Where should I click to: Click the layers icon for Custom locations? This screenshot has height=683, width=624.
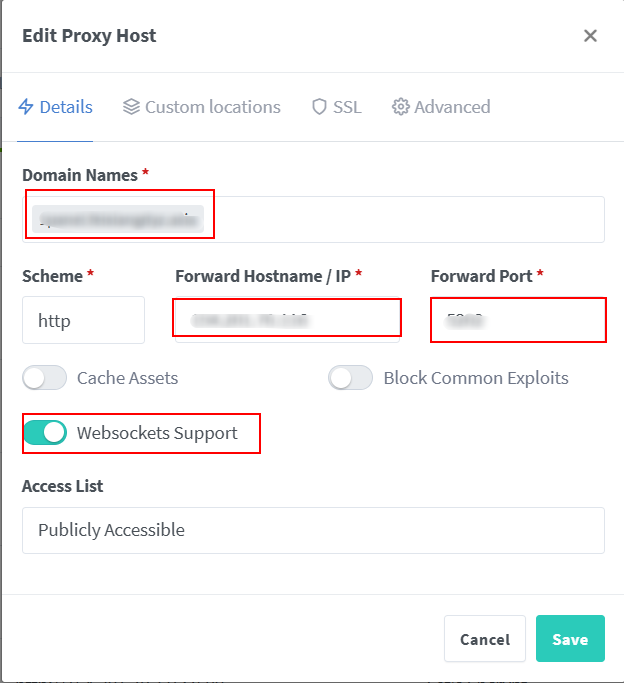[x=131, y=107]
